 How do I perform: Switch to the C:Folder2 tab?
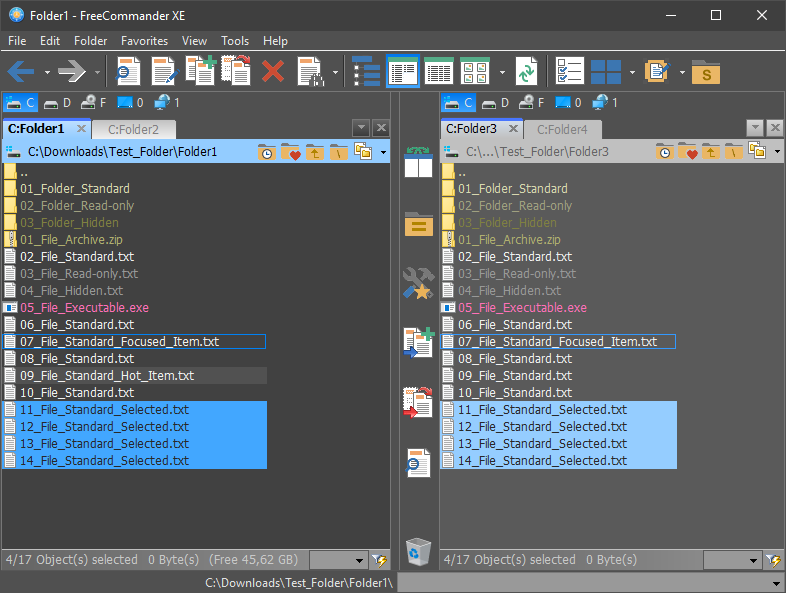133,130
